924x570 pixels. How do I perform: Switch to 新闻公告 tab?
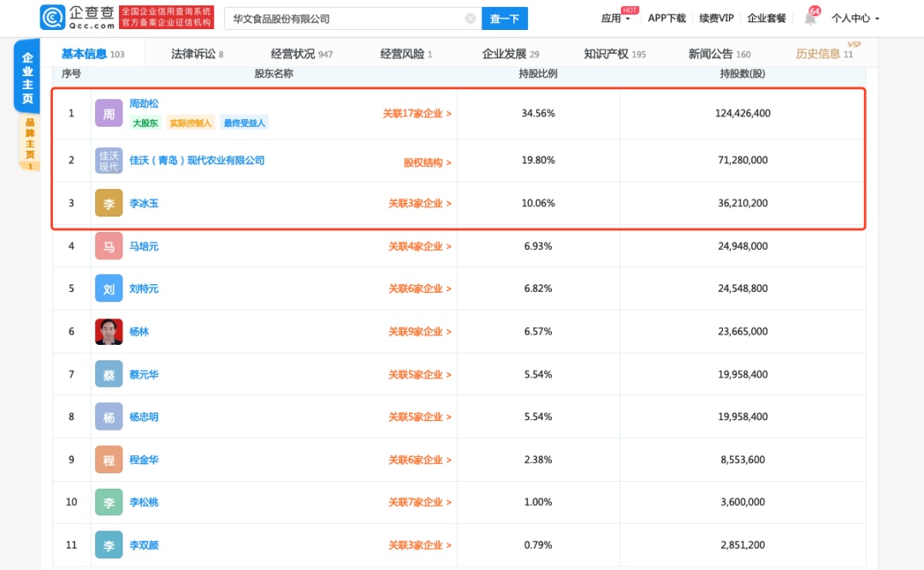tap(719, 54)
